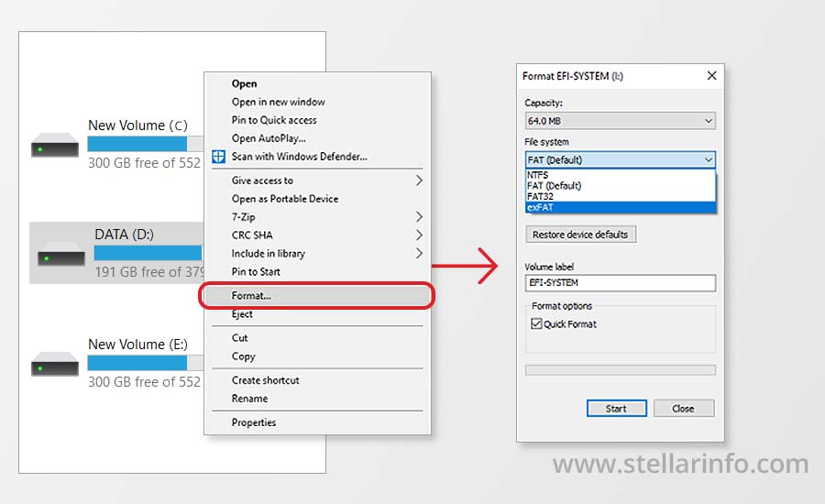Screen dimensions: 825x504
Task: Click the Volume label text field
Action: pyautogui.click(x=620, y=283)
